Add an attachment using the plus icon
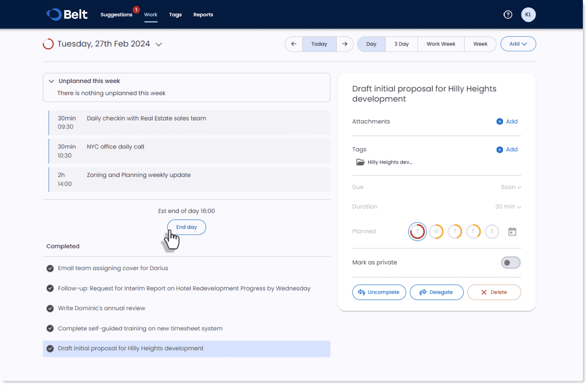 [x=500, y=122]
